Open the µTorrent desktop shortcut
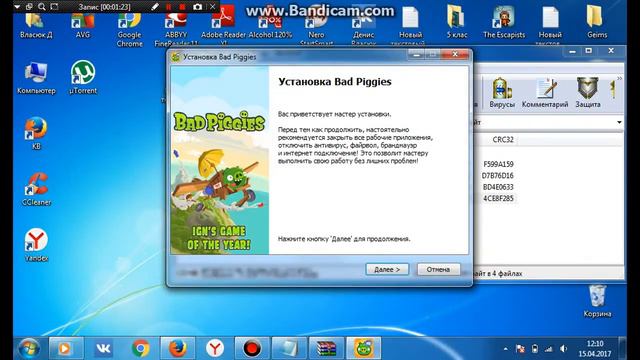 [83, 78]
